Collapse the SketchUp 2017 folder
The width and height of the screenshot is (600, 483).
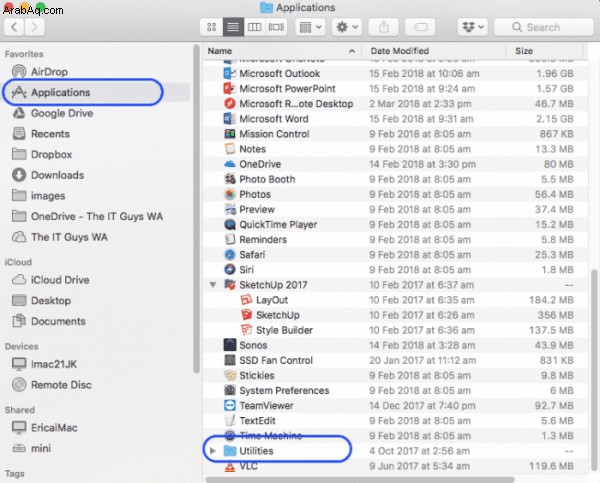213,285
